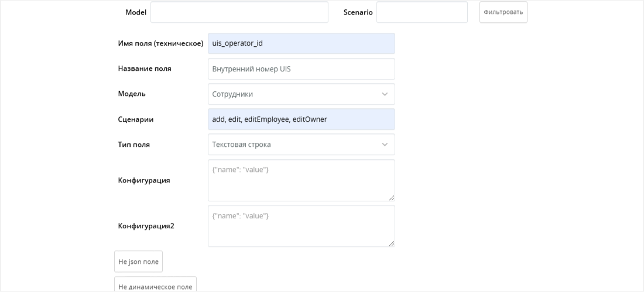Click the Имя поля (техническое) label
This screenshot has width=644, height=292.
(160, 43)
